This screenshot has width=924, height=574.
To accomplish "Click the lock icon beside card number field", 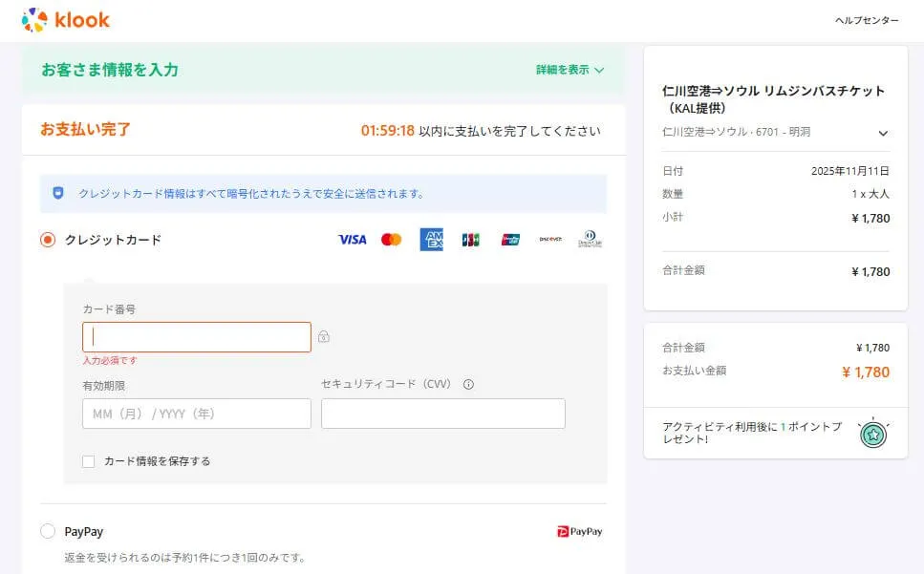I will pyautogui.click(x=324, y=337).
